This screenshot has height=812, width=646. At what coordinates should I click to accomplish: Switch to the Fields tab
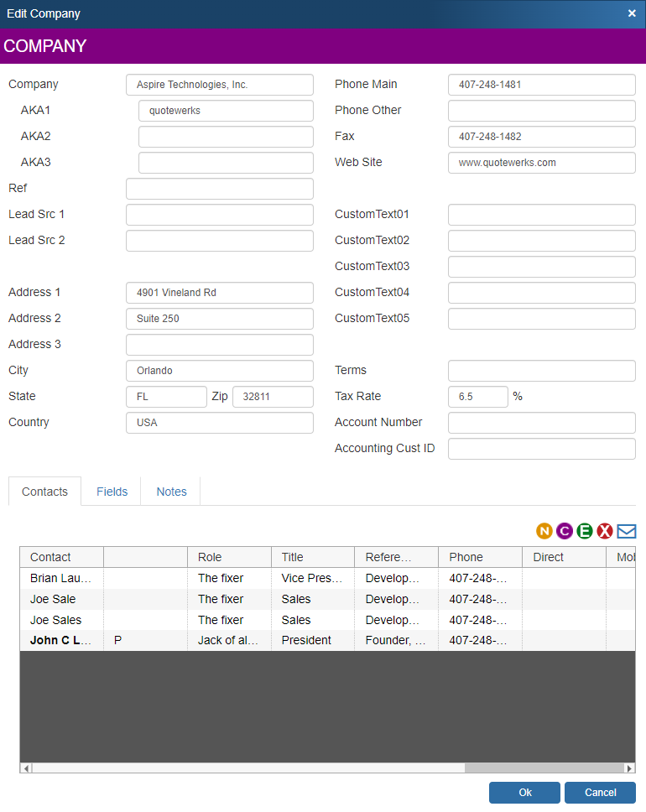tap(112, 492)
